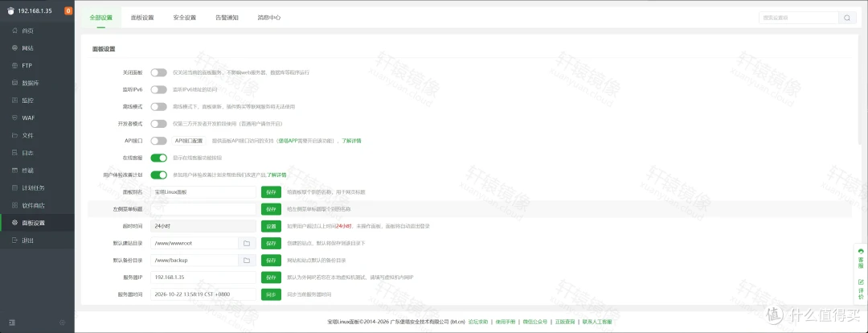Screen dimensions: 868x333
Task: Enable the 开发者模式 switch
Action: 158,124
